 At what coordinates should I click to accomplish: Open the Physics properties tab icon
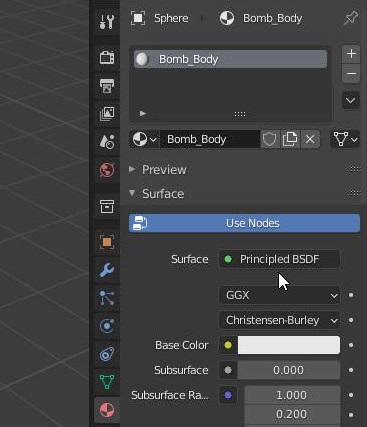click(x=107, y=326)
